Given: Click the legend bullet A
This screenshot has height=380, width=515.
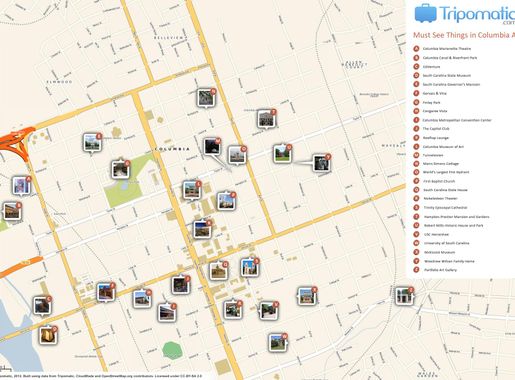Looking at the screenshot, I should click(x=416, y=49).
